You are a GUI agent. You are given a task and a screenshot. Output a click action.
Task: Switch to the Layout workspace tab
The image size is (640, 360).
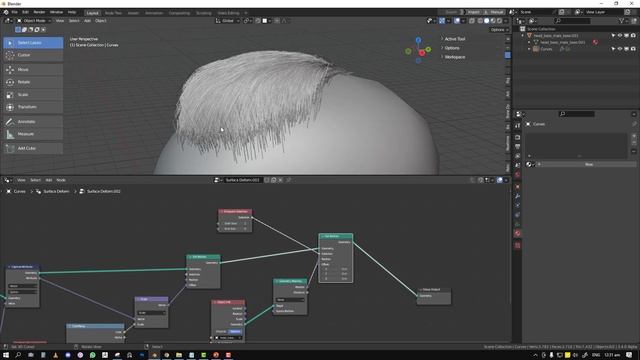[x=93, y=13]
